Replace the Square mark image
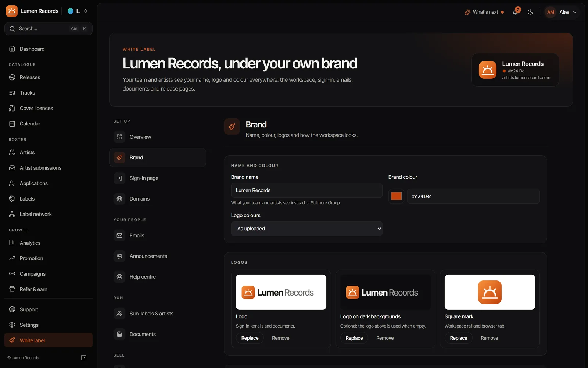 (459, 338)
